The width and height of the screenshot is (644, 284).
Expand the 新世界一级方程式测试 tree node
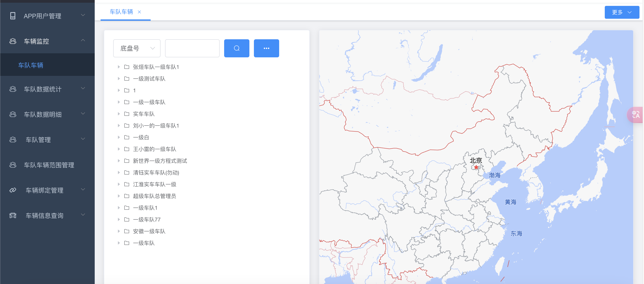(119, 161)
